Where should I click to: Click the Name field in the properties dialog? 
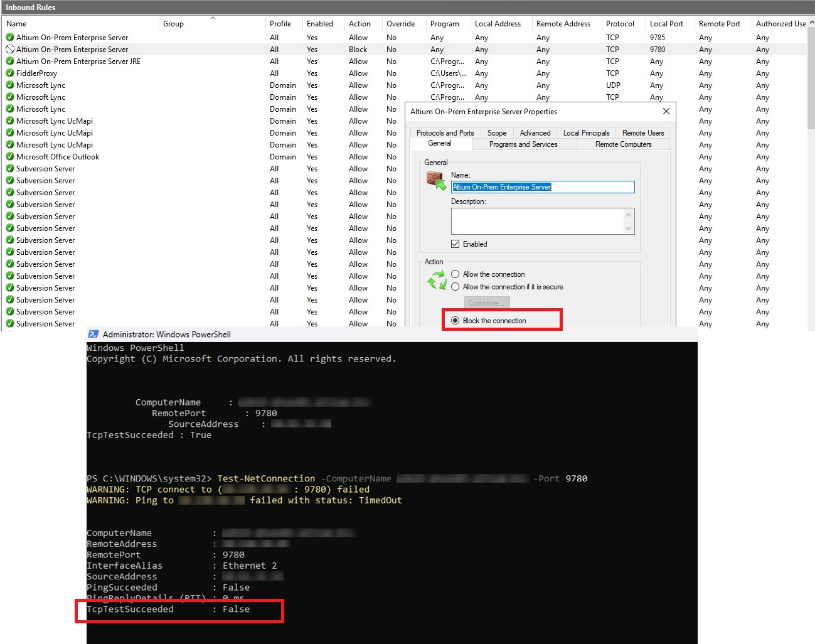click(x=543, y=187)
